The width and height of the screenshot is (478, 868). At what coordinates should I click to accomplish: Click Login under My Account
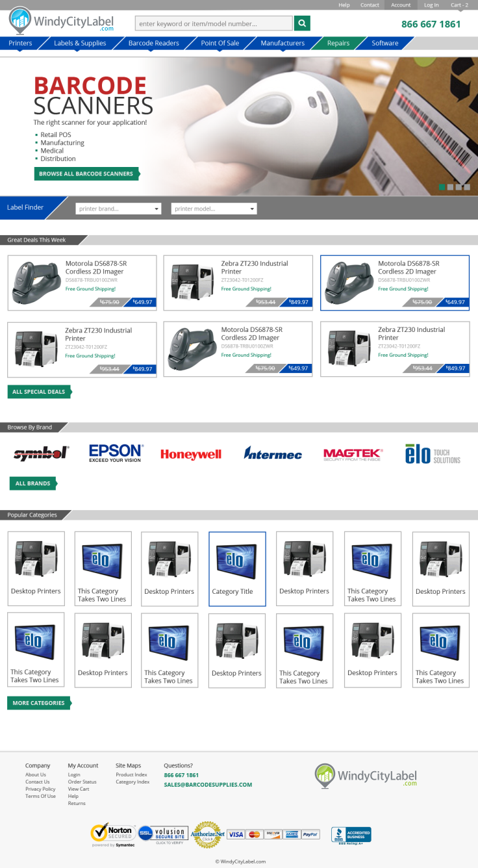coord(74,774)
